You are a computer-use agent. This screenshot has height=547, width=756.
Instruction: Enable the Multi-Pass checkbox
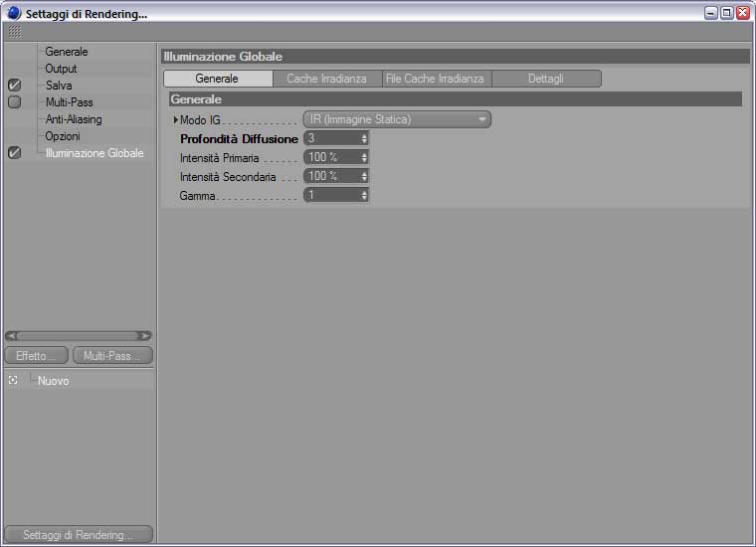point(15,102)
